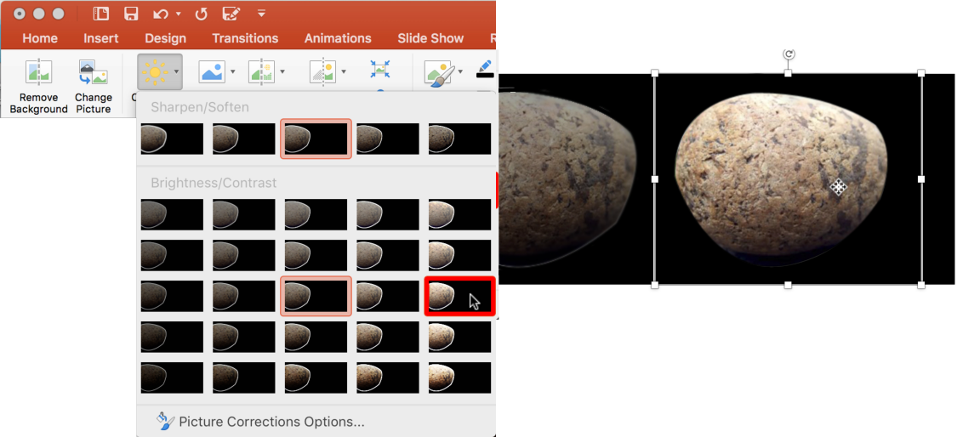Open the Design tab
Image resolution: width=980 pixels, height=437 pixels.
166,39
